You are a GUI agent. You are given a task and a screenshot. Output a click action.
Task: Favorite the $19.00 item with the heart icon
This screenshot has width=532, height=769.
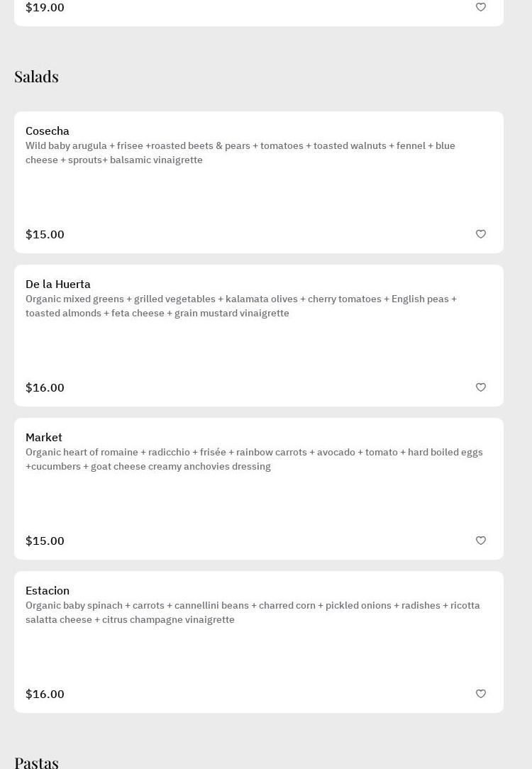pos(481,7)
